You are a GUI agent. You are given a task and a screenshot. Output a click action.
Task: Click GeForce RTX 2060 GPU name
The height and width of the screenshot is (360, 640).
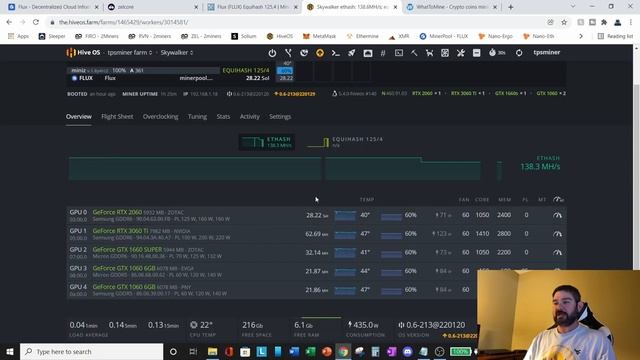[117, 212]
